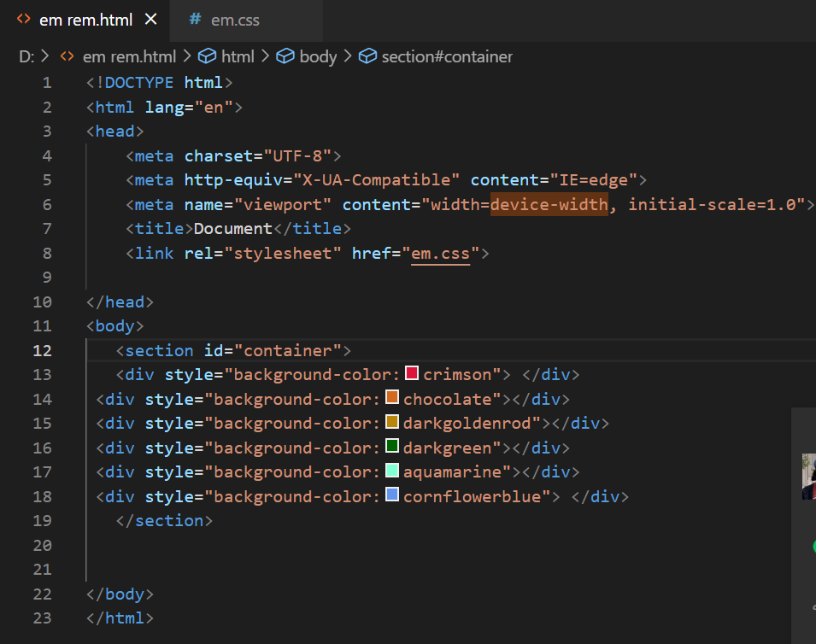Click the chocolate color swatch
The width and height of the screenshot is (816, 644).
[392, 397]
